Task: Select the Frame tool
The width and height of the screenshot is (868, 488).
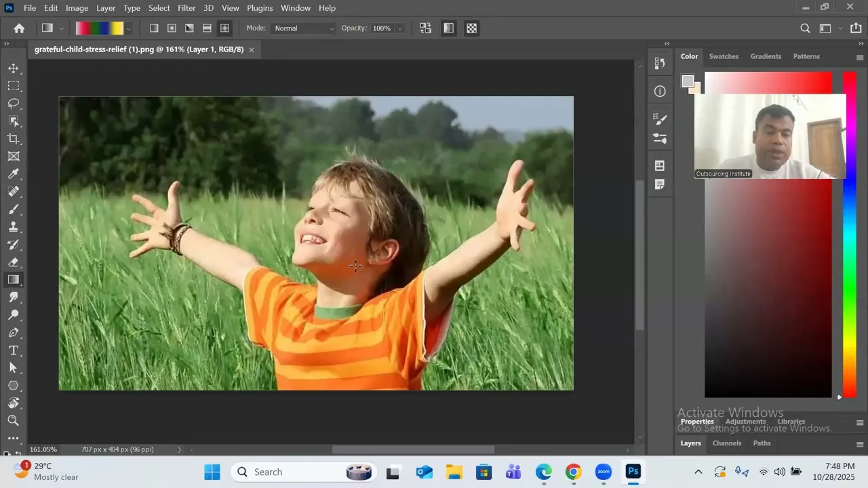Action: [x=14, y=157]
